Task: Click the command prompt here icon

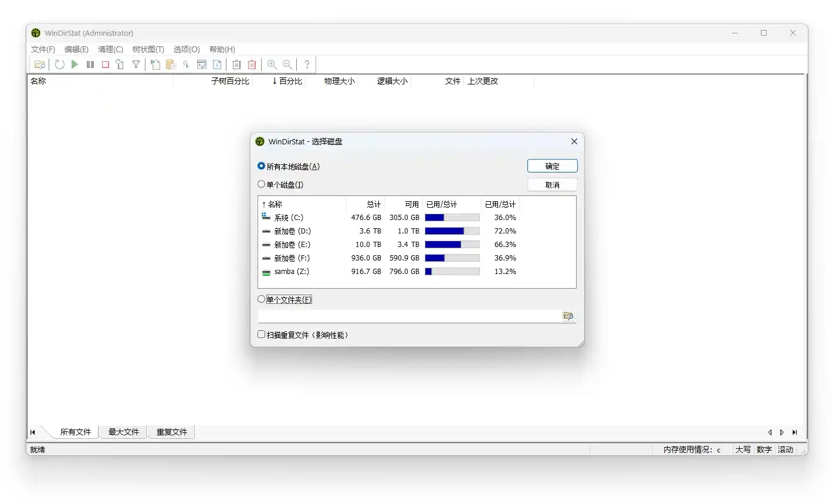Action: coord(202,65)
